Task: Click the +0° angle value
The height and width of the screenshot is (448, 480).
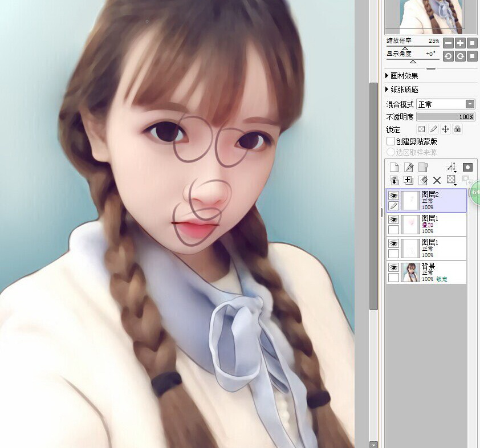Action: [x=430, y=54]
